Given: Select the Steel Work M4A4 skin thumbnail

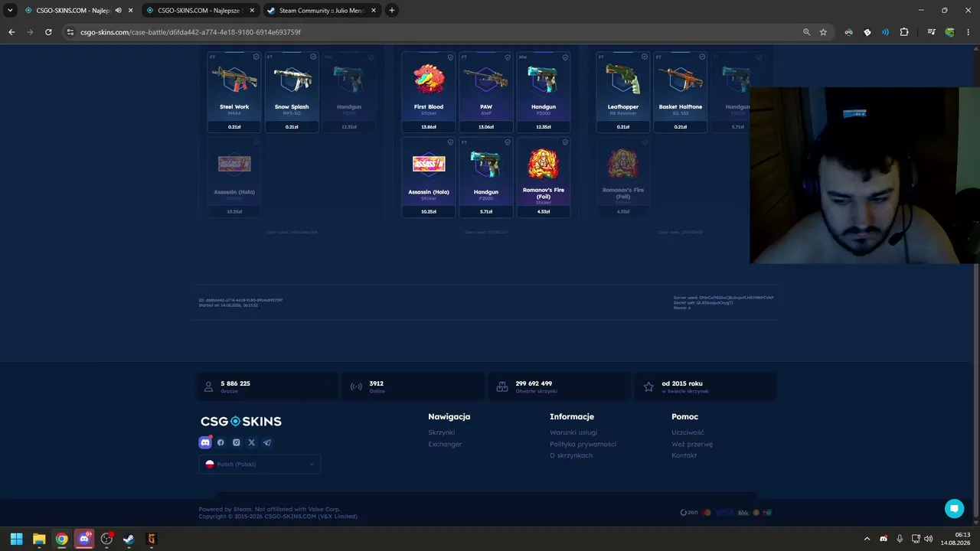Looking at the screenshot, I should 234,77.
